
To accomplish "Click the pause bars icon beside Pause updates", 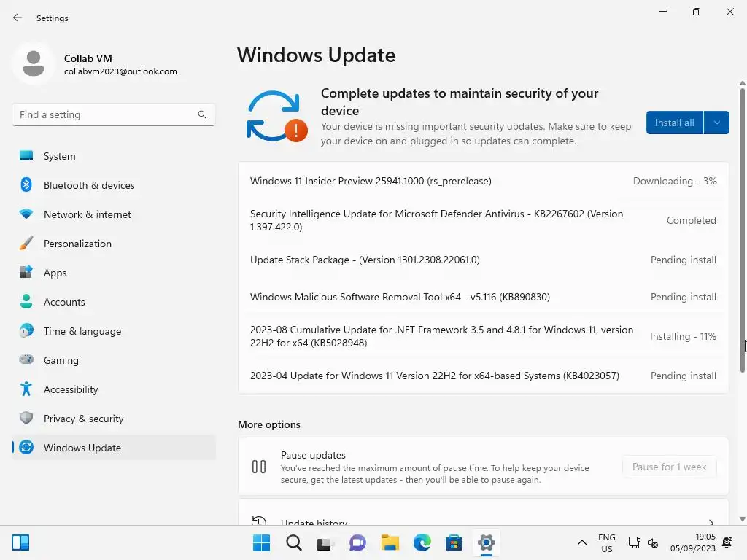I will (259, 467).
